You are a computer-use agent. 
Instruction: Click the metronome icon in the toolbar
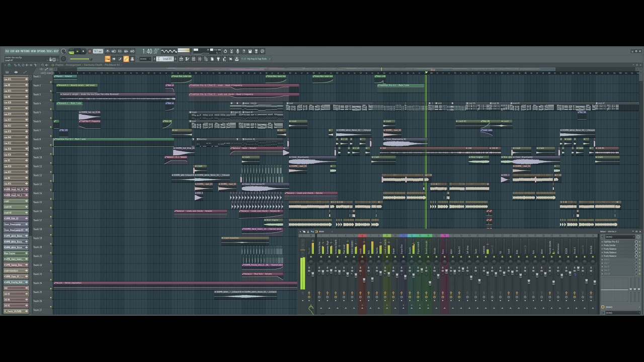click(107, 51)
